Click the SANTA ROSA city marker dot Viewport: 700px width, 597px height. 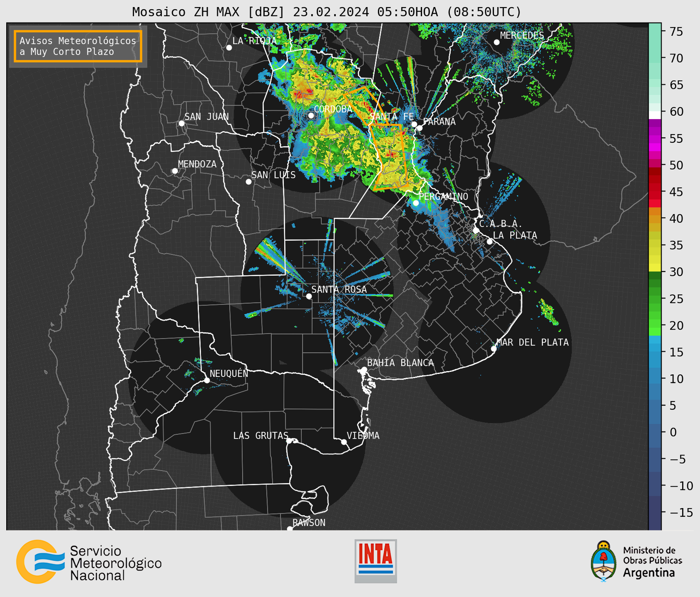(309, 296)
